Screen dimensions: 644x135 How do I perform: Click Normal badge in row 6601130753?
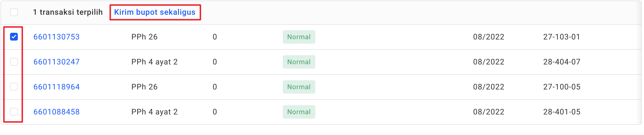point(299,37)
